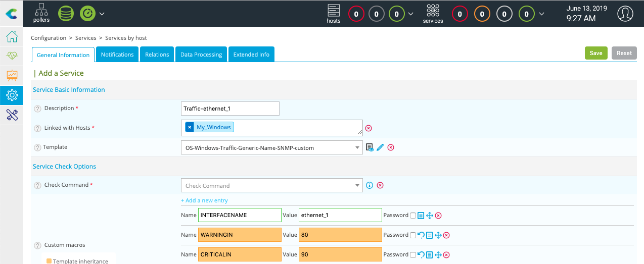
Task: Check Password box for CRITICALIN macro
Action: pos(413,254)
